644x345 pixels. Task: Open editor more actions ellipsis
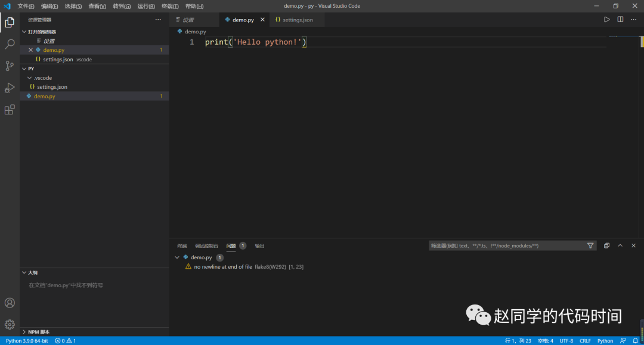click(x=634, y=19)
